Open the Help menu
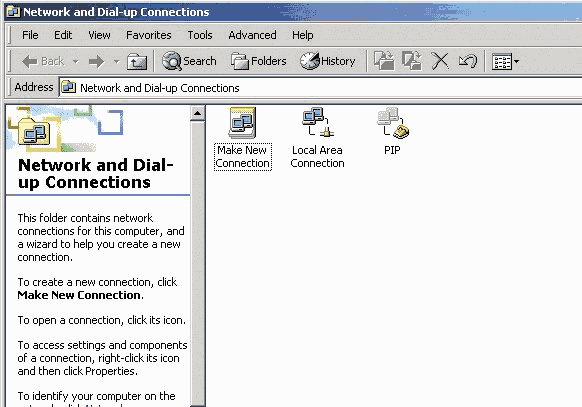Screen dimensions: 582x407 303,35
